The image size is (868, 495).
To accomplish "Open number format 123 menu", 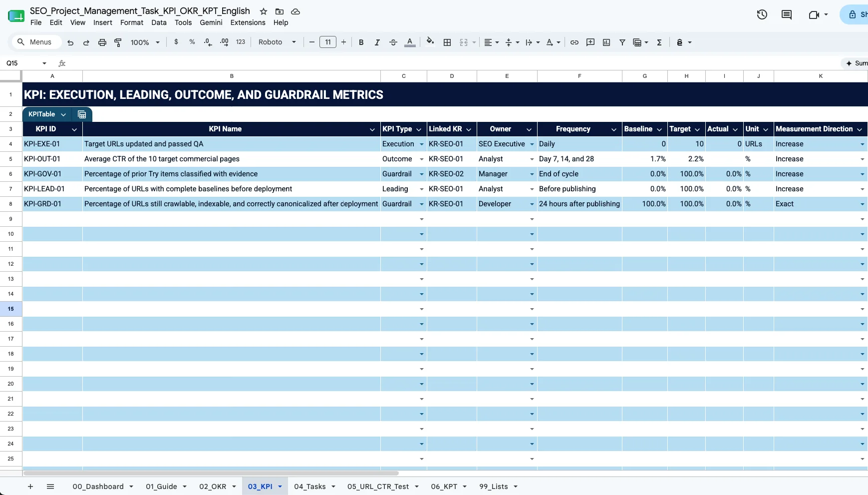I will pos(241,42).
